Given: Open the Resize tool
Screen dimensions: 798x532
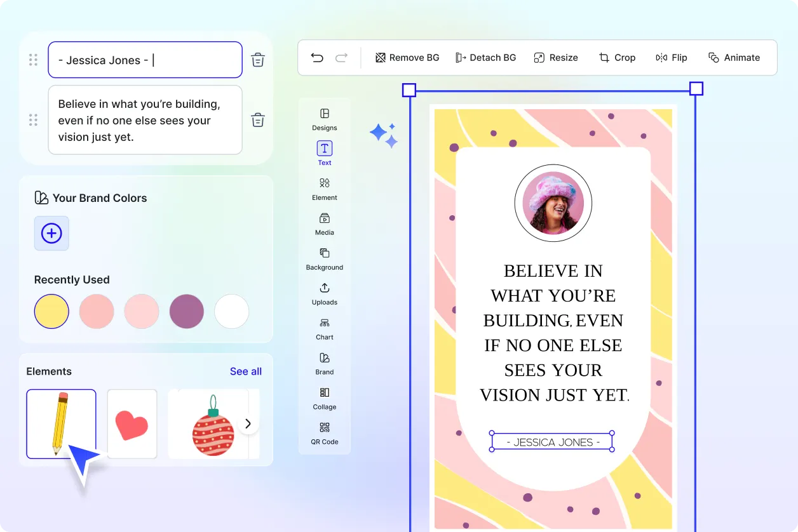Looking at the screenshot, I should click(556, 58).
